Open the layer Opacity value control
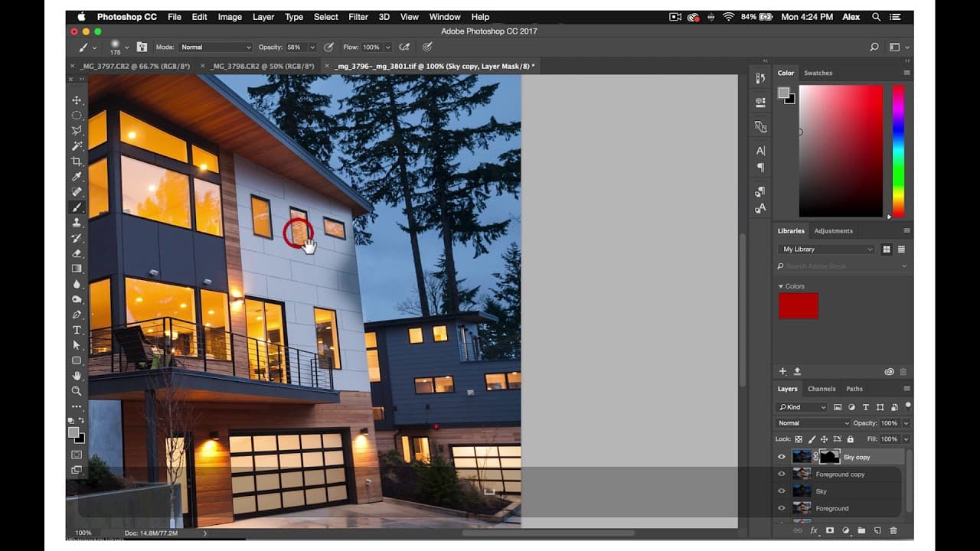This screenshot has width=980, height=551. pos(888,422)
